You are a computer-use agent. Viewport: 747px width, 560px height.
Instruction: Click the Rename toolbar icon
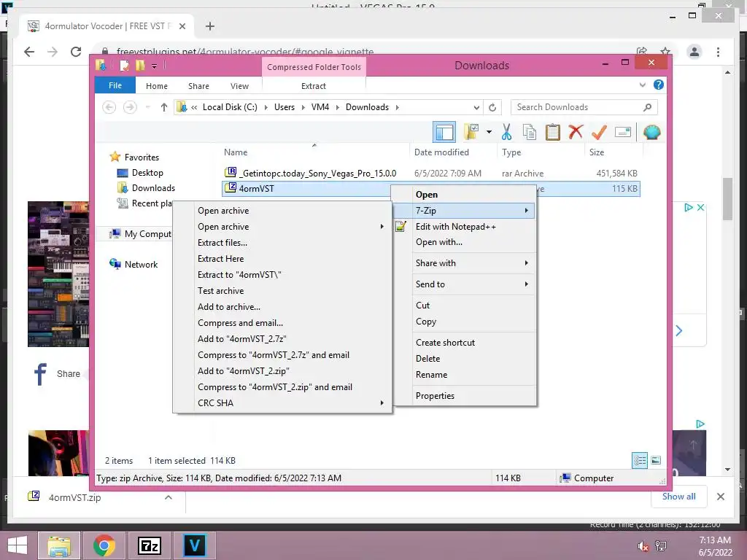click(623, 132)
